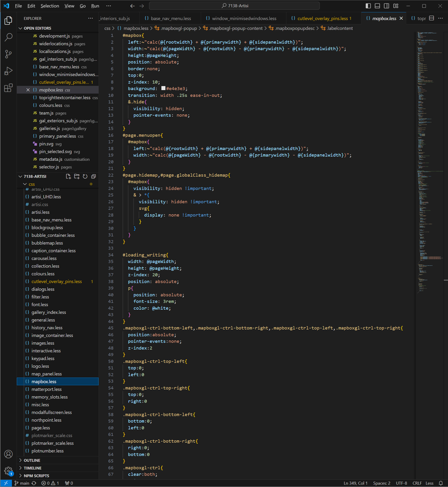The height and width of the screenshot is (487, 448).
Task: Open the Source Control view
Action: (9, 55)
